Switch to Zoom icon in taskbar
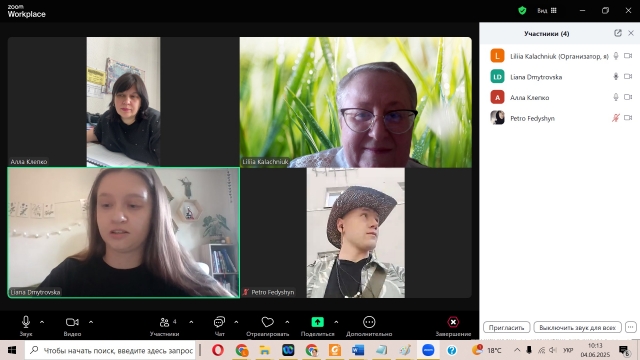Viewport: 640px width, 360px height. click(x=428, y=350)
